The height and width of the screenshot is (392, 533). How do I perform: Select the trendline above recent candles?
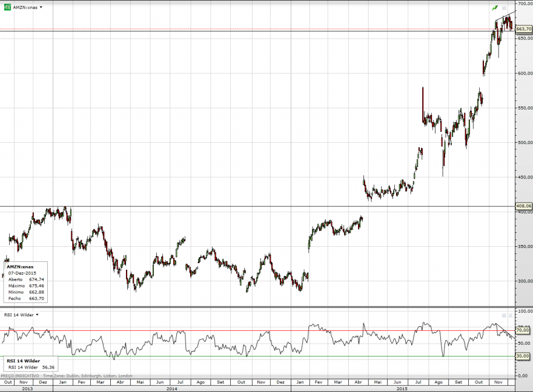coord(506,16)
